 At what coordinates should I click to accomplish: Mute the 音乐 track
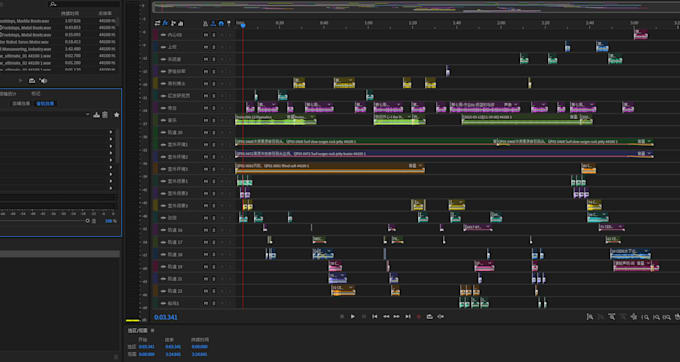[206, 120]
